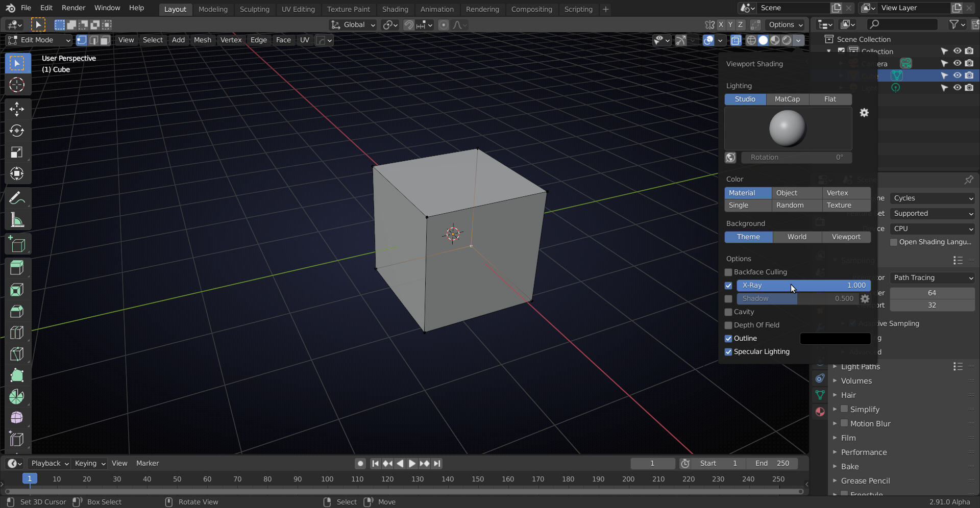Screen dimensions: 980x508
Task: Open the Render menu
Action: [73, 8]
